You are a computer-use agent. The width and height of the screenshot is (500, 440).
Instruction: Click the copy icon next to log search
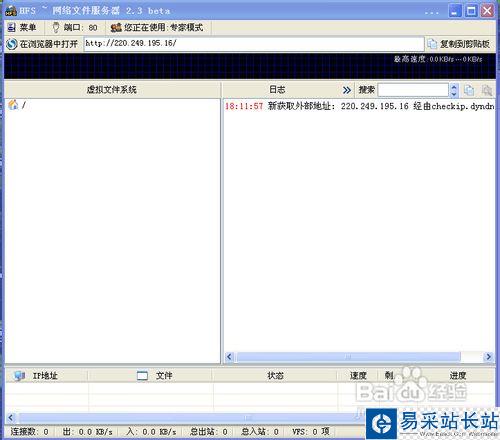coord(469,90)
